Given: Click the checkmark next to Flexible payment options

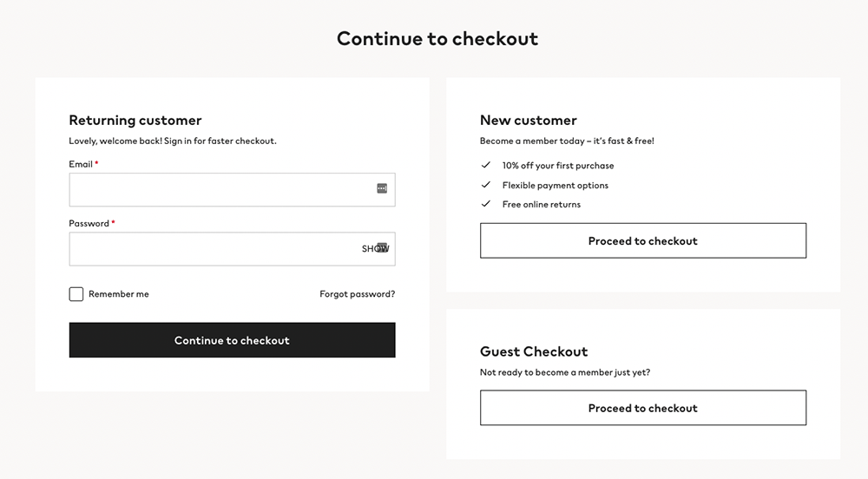Looking at the screenshot, I should [x=486, y=185].
